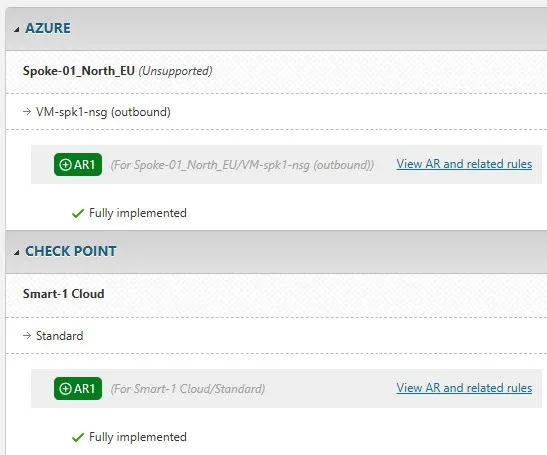Click Fully implemented status under Check Point
The height and width of the screenshot is (455, 547).
(138, 437)
